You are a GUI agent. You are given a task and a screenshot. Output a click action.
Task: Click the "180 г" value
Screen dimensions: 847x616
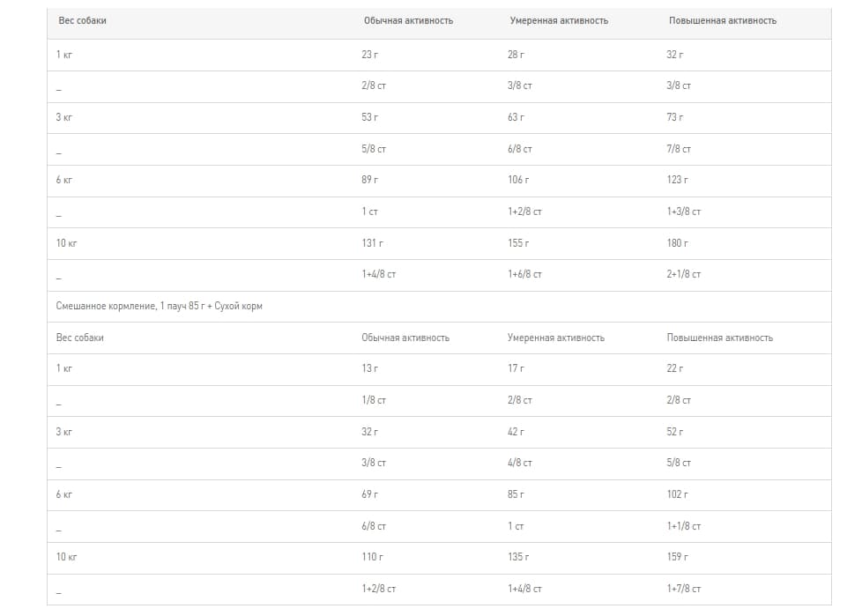click(x=678, y=243)
